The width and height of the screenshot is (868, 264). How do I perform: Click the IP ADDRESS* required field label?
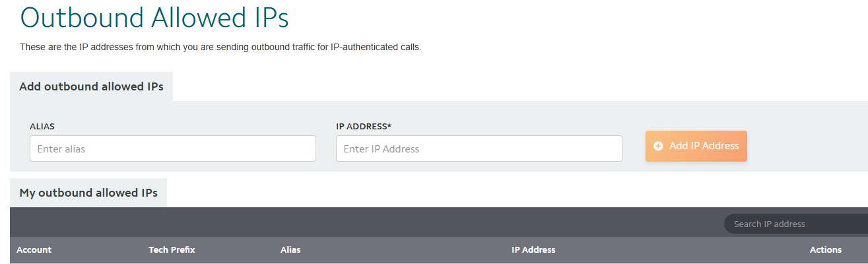pos(363,125)
